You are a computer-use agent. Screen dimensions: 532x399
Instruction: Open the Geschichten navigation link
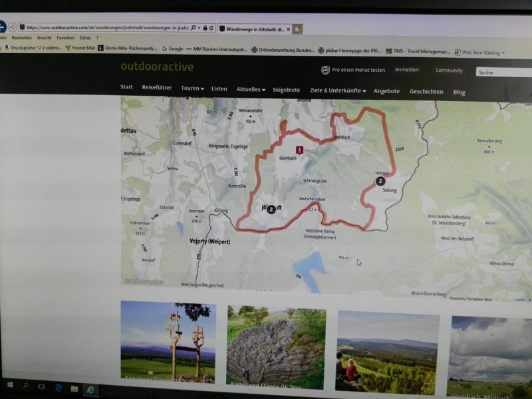click(x=426, y=92)
